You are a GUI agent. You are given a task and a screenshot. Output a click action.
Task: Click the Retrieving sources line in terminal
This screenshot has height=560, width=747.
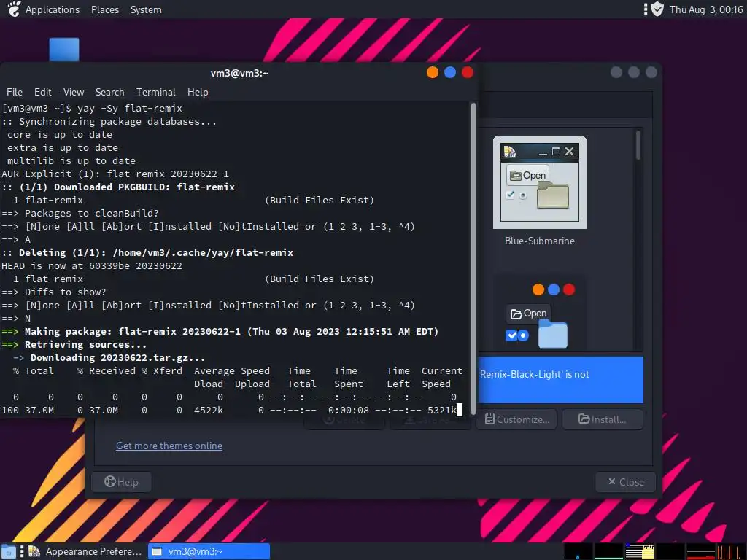coord(74,345)
